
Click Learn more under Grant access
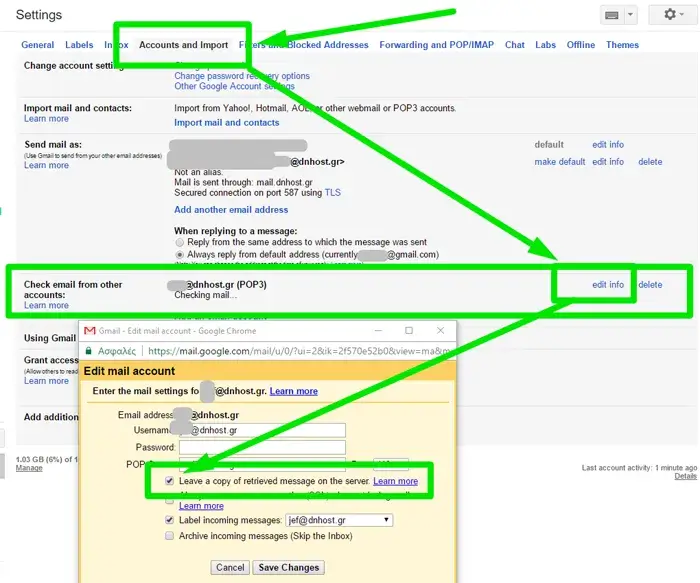pos(46,381)
